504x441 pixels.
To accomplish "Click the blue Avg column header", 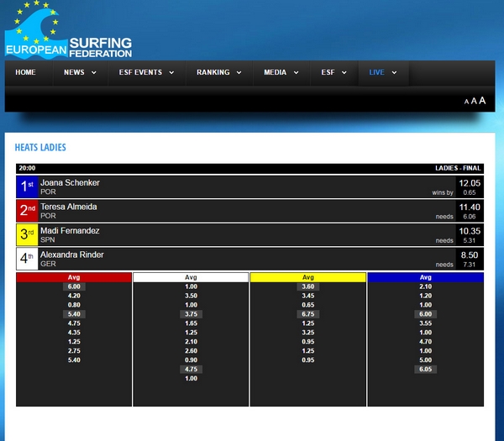I will (x=426, y=277).
